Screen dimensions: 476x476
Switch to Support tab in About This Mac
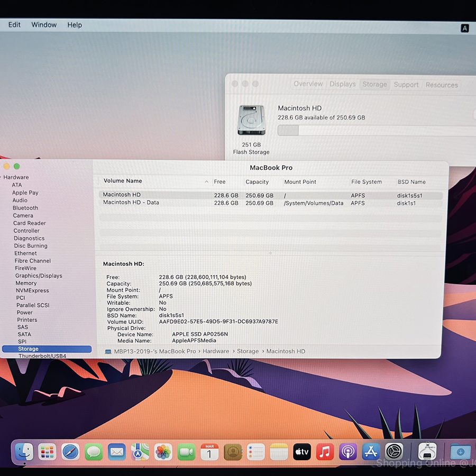(406, 85)
